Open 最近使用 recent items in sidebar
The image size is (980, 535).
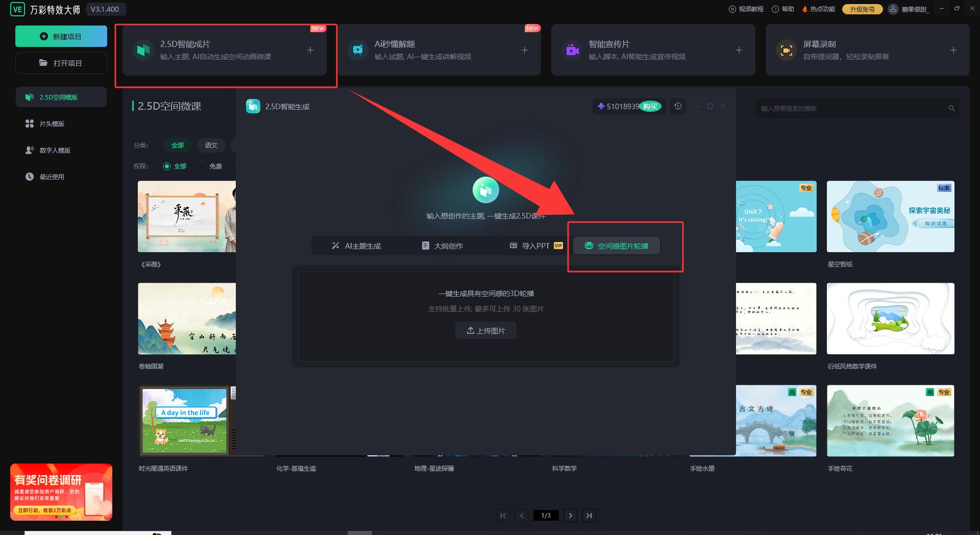click(x=52, y=177)
